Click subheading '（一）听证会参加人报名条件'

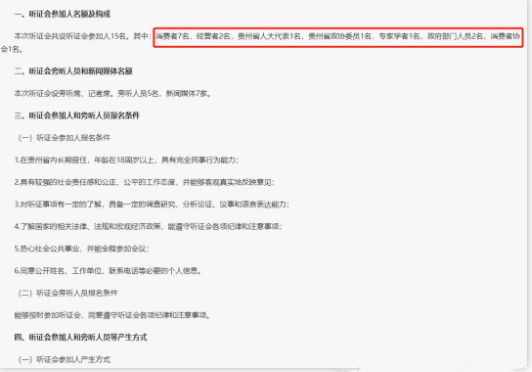click(64, 138)
